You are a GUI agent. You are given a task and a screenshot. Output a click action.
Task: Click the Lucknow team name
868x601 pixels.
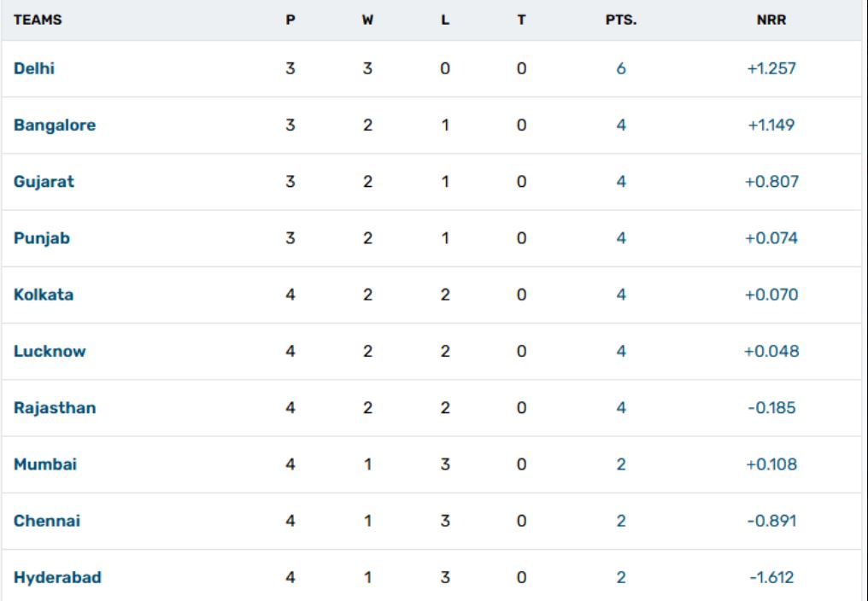50,352
